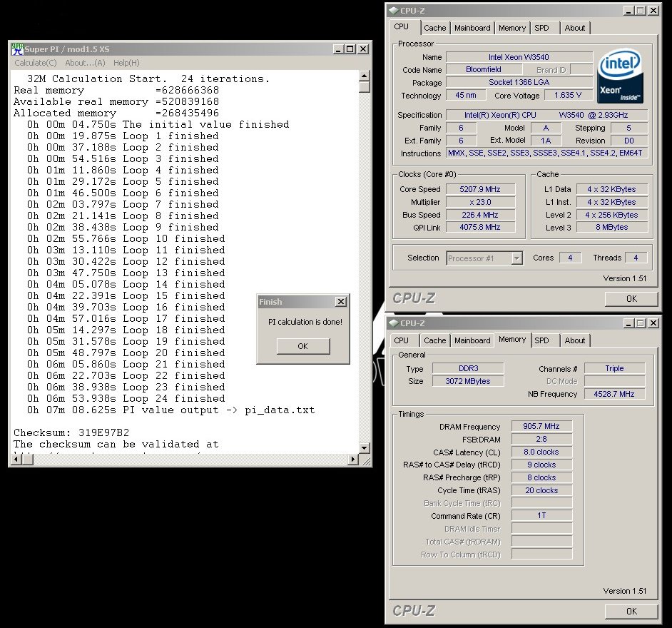Open the Calculate(C) menu in Super PI

(x=36, y=63)
